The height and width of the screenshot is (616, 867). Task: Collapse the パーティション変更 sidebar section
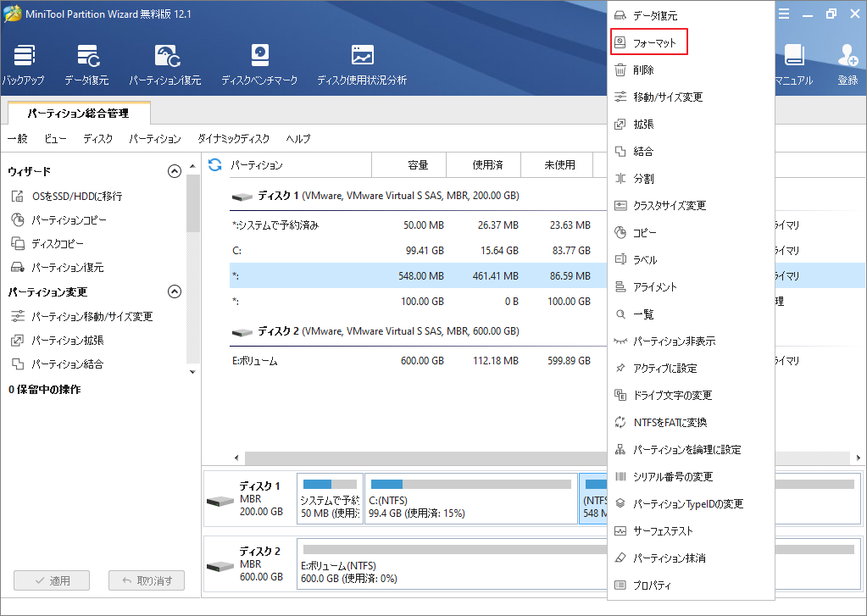point(175,291)
